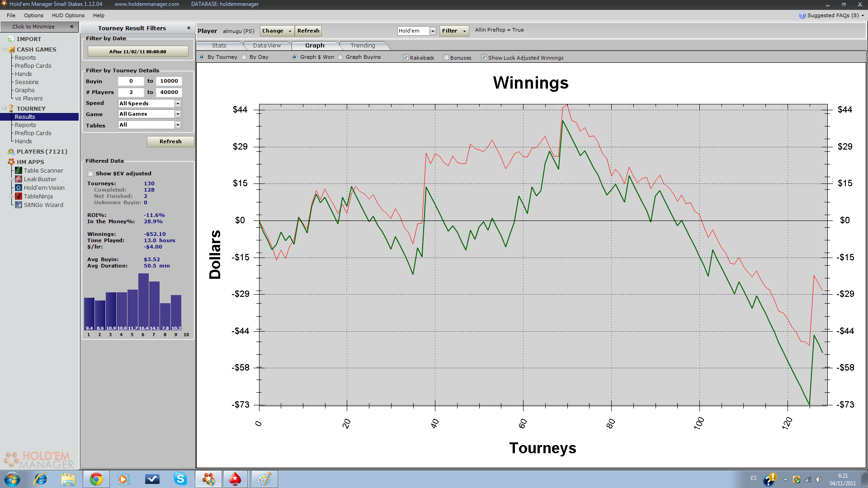
Task: Open Windows Explorer folder in taskbar
Action: tap(68, 479)
